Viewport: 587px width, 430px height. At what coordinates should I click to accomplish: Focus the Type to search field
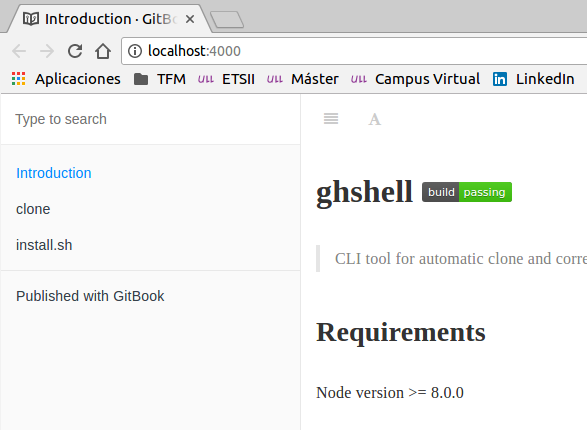[150, 119]
